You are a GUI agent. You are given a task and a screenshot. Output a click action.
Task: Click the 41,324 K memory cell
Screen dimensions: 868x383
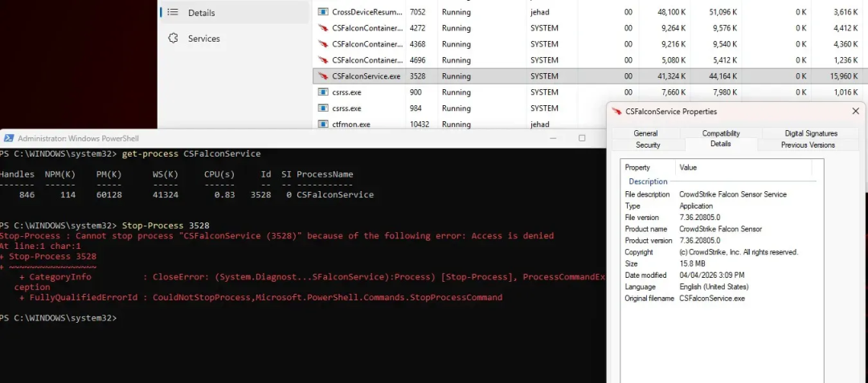[671, 76]
